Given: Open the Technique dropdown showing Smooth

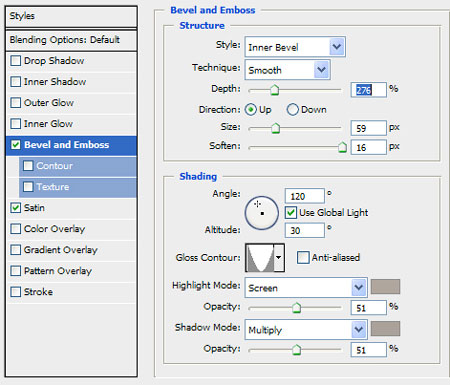Looking at the screenshot, I should (287, 70).
